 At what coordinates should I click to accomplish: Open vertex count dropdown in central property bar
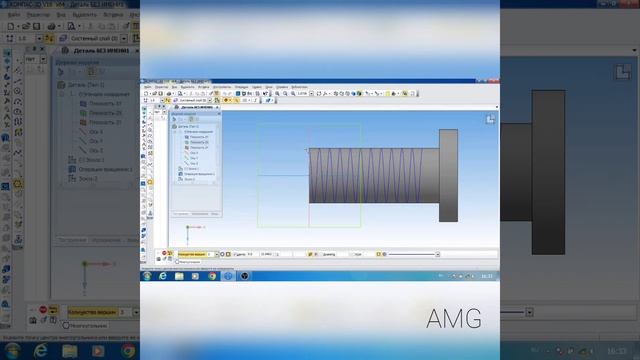(217, 254)
